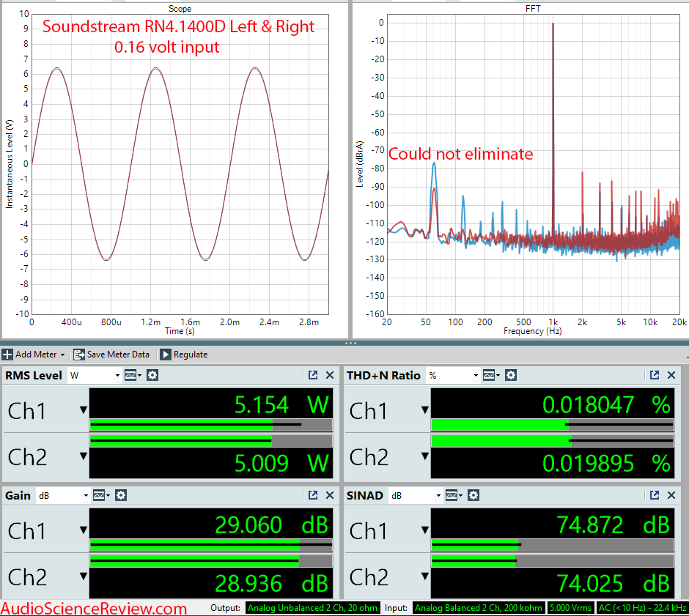
Task: Expand Gain Ch2 channel arrow
Action: point(84,576)
